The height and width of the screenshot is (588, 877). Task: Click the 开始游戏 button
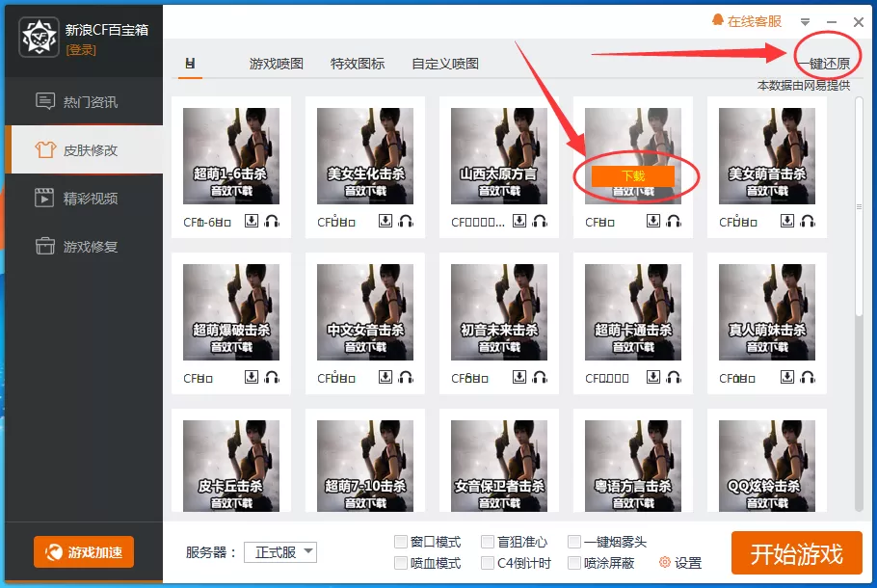(x=796, y=552)
